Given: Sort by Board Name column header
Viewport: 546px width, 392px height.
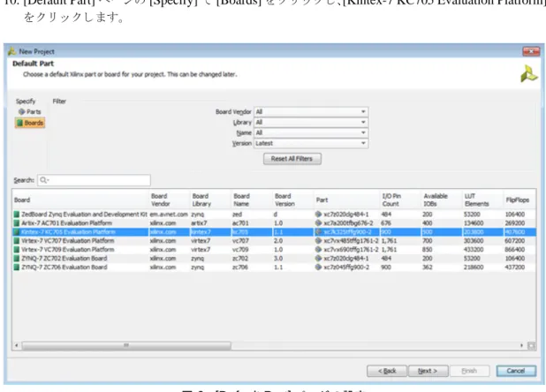Looking at the screenshot, I should coord(252,200).
